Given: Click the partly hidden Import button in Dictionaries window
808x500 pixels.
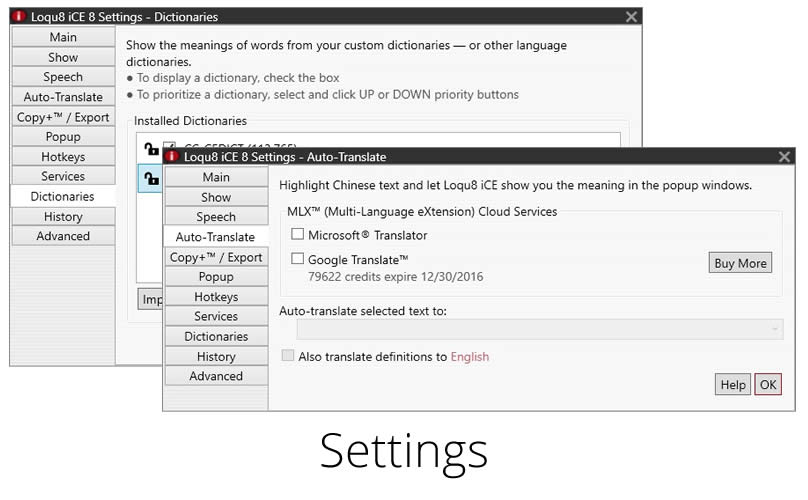Looking at the screenshot, I should (x=150, y=299).
